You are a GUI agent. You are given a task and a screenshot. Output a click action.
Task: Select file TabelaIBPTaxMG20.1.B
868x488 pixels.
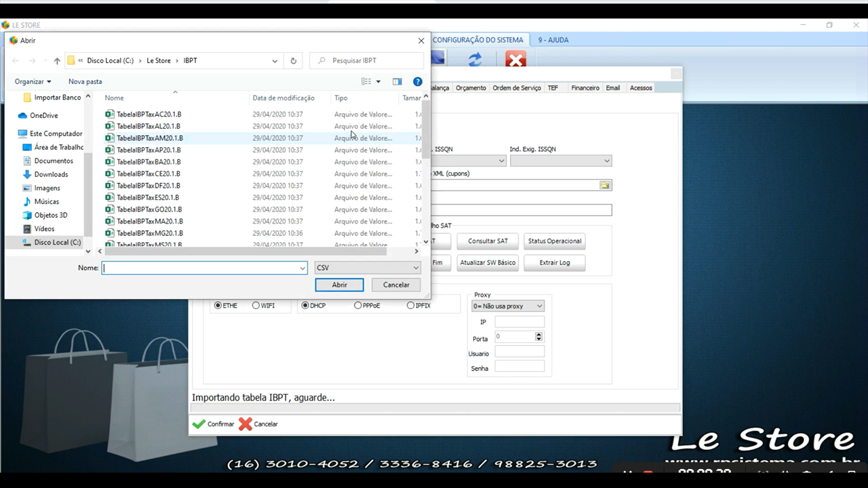pos(149,232)
